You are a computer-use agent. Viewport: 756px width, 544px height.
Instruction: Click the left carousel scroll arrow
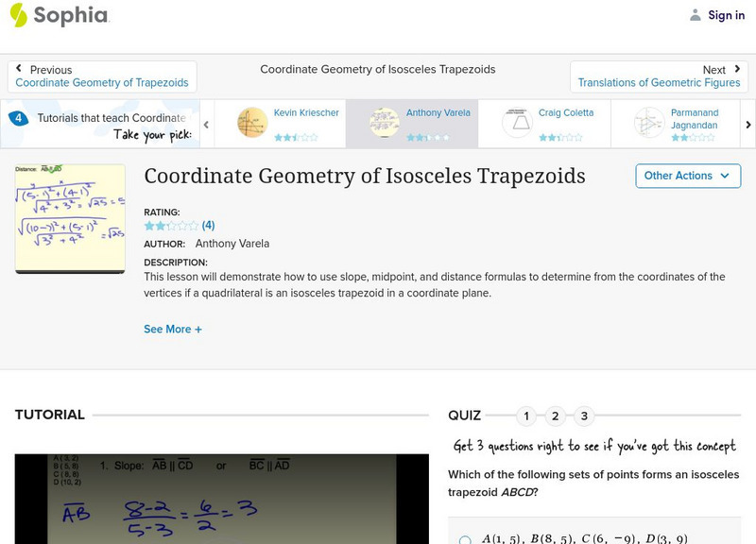(x=204, y=124)
